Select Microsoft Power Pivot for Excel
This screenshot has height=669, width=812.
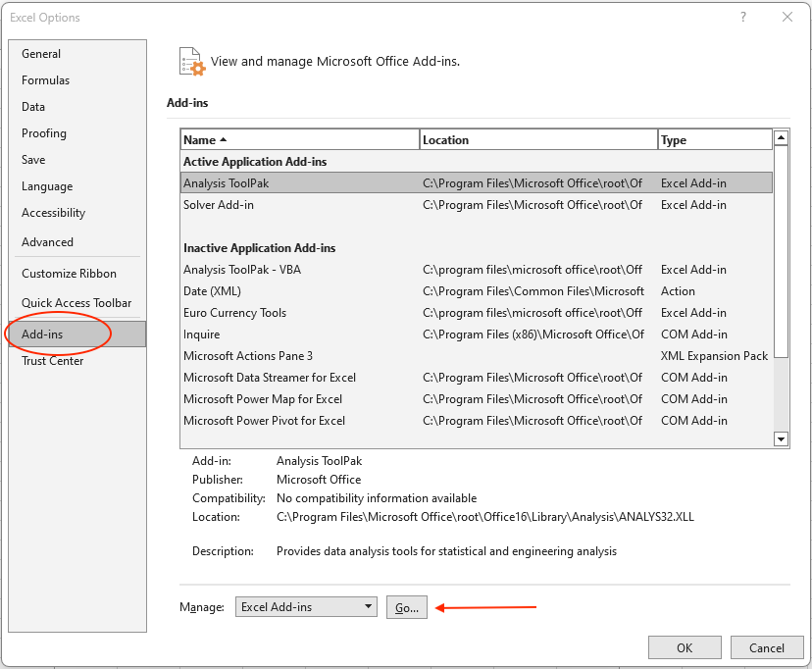point(264,421)
